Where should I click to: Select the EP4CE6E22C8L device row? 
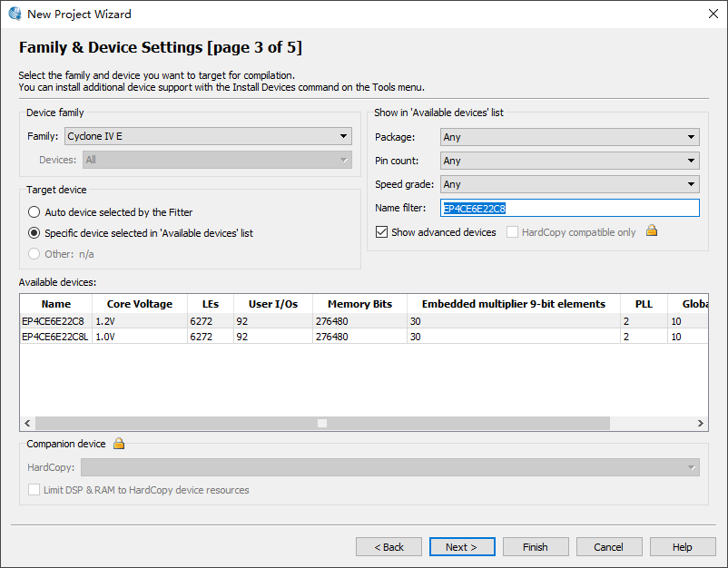364,337
